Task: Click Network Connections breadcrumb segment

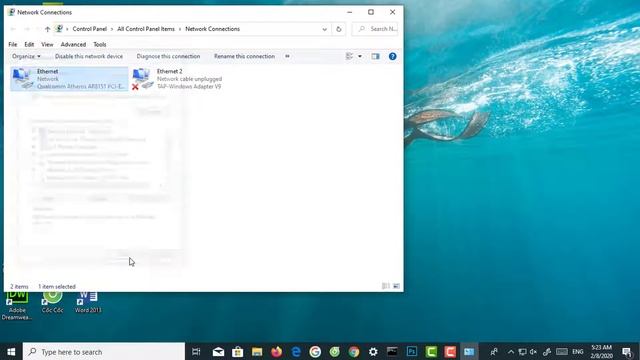Action: tap(212, 29)
